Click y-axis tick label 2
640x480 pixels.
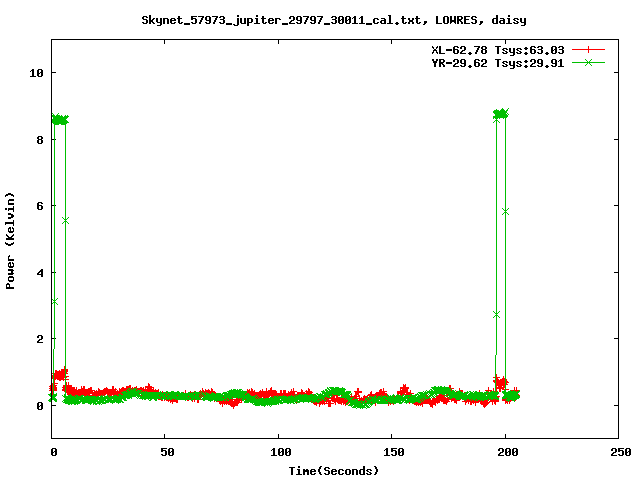tap(40, 339)
